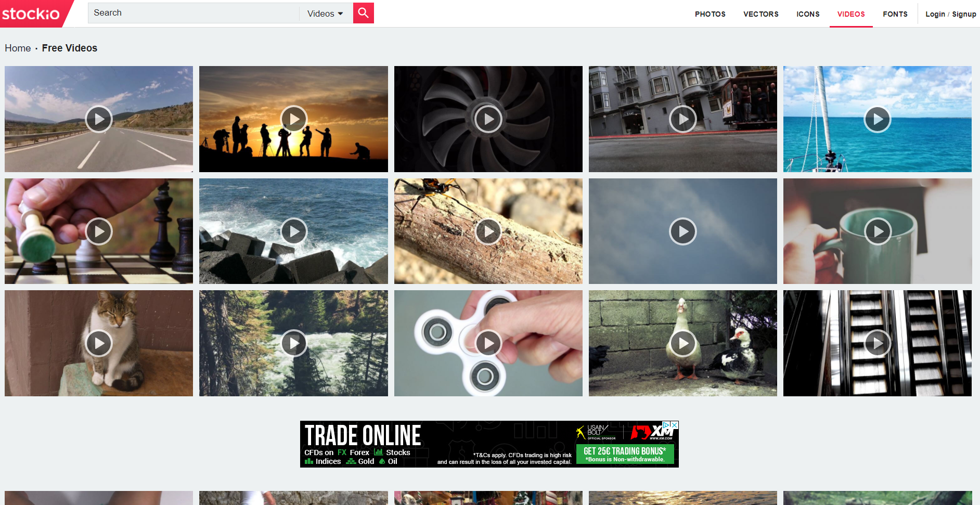Play the sailboat on ocean video
This screenshot has width=980, height=505.
click(x=877, y=119)
